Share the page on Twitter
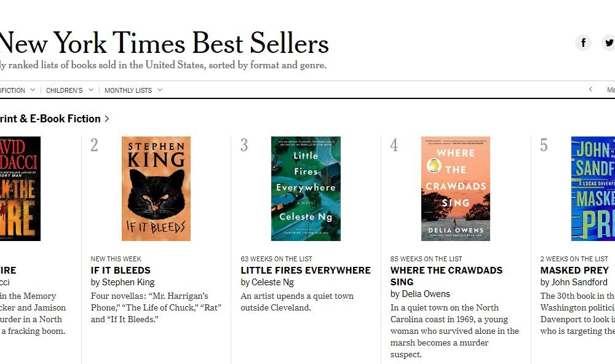Viewport: 615px width, 364px height. click(x=608, y=42)
